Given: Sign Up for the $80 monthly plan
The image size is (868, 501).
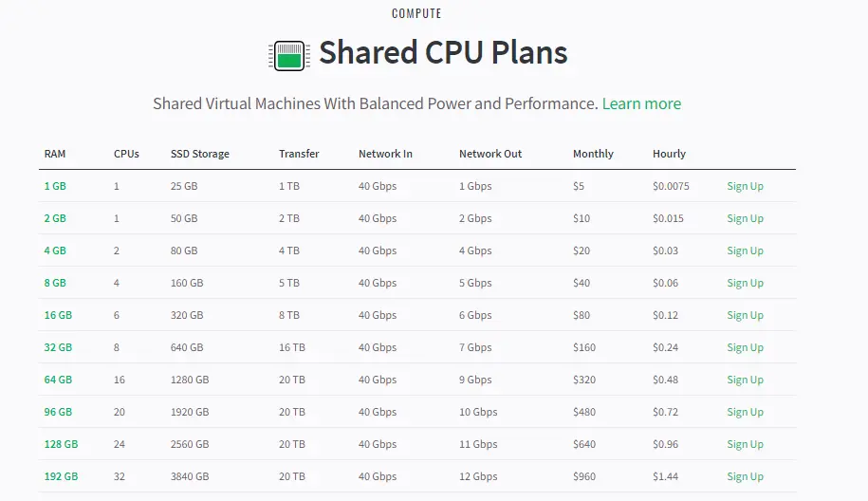Looking at the screenshot, I should point(745,315).
